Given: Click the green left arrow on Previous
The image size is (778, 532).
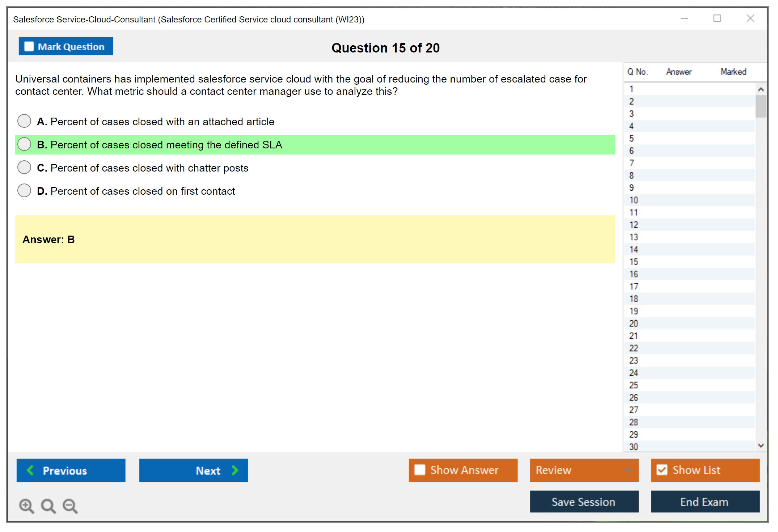Looking at the screenshot, I should 30,470.
